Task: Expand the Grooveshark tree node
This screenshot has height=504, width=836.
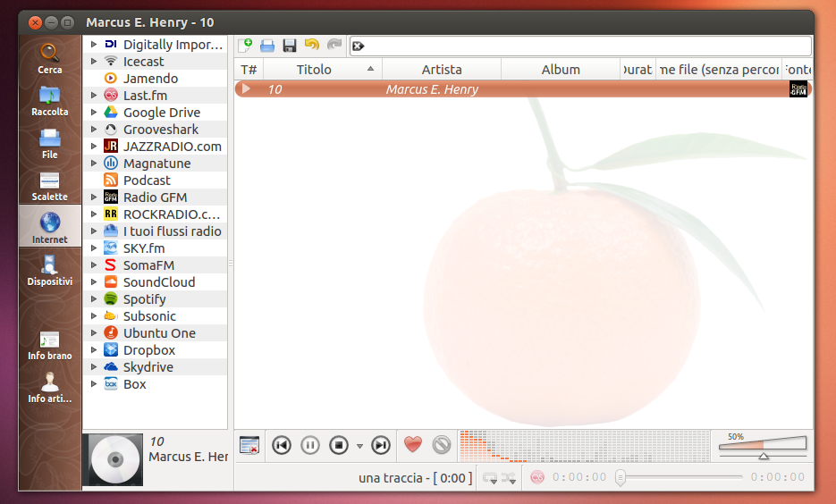Action: click(x=94, y=130)
